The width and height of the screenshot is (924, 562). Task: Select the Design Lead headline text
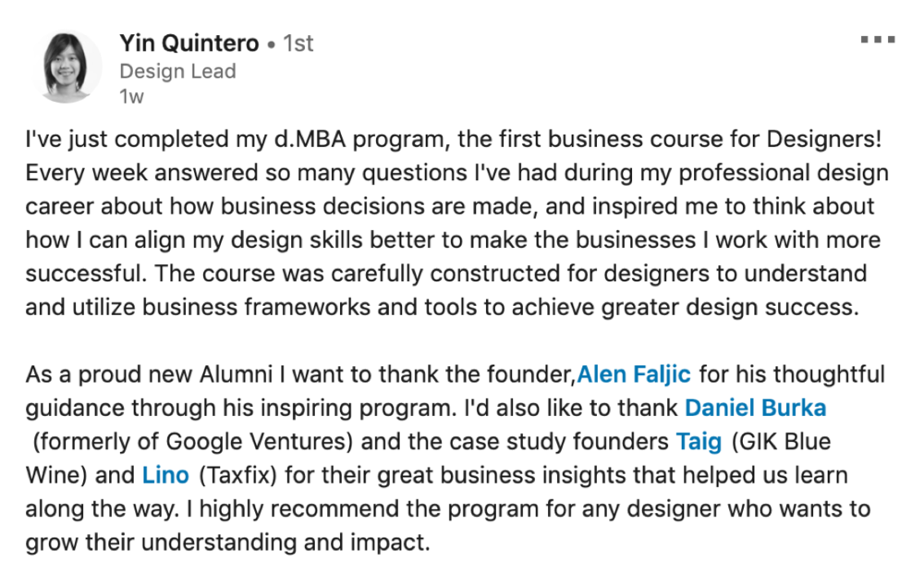click(177, 71)
